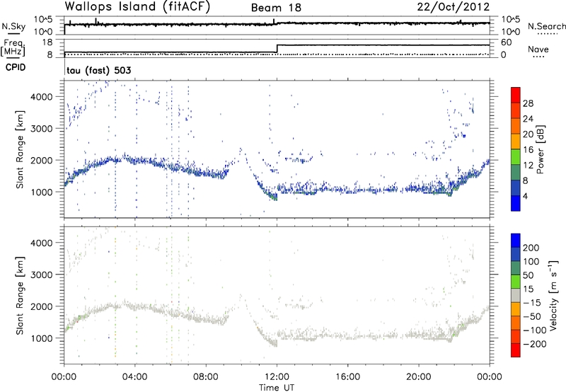The height and width of the screenshot is (392, 566).
Task: Click the red top swatch of Power colorbar
Action: [x=516, y=95]
